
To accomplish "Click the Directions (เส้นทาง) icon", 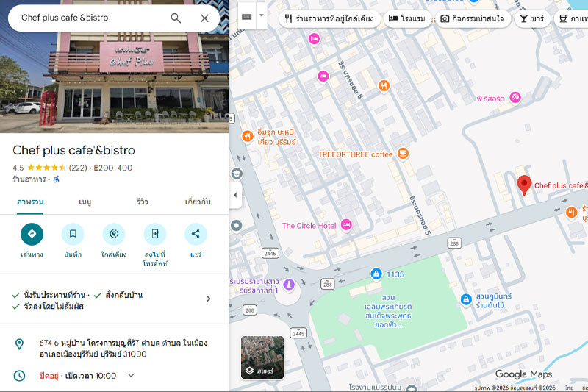I will pyautogui.click(x=32, y=234).
